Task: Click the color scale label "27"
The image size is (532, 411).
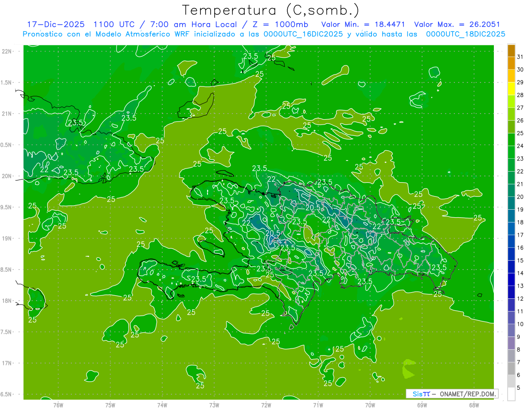Action: (520, 108)
